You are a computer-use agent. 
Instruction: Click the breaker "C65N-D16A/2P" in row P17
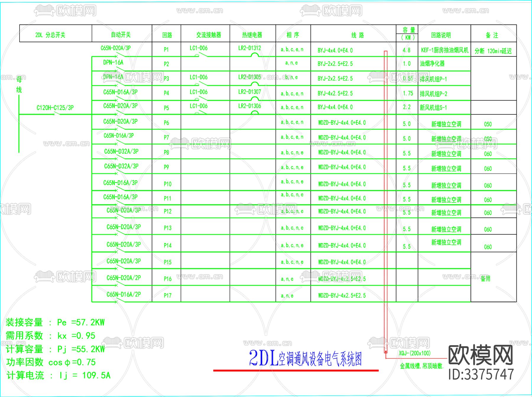point(124,294)
